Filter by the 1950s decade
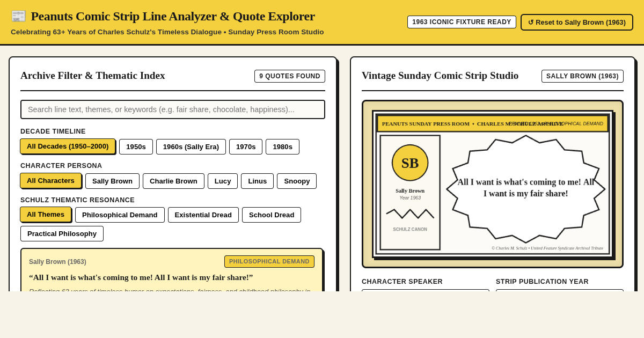 click(136, 146)
